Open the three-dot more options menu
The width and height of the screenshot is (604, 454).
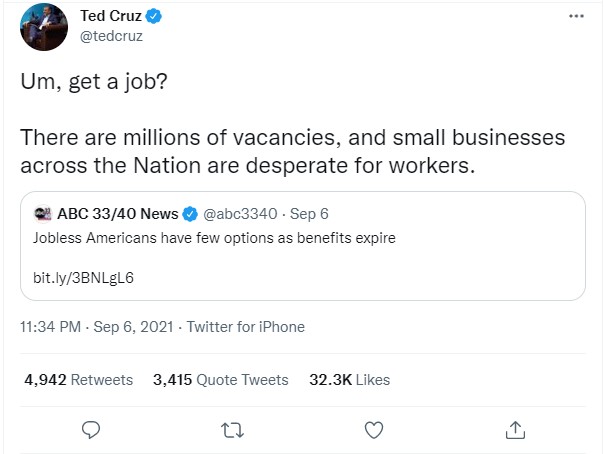(x=575, y=16)
